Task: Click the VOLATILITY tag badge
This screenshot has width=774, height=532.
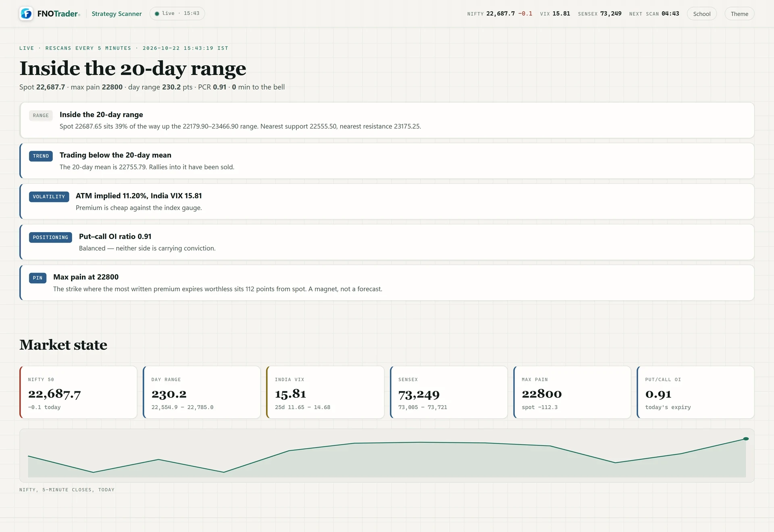Action: pyautogui.click(x=49, y=197)
